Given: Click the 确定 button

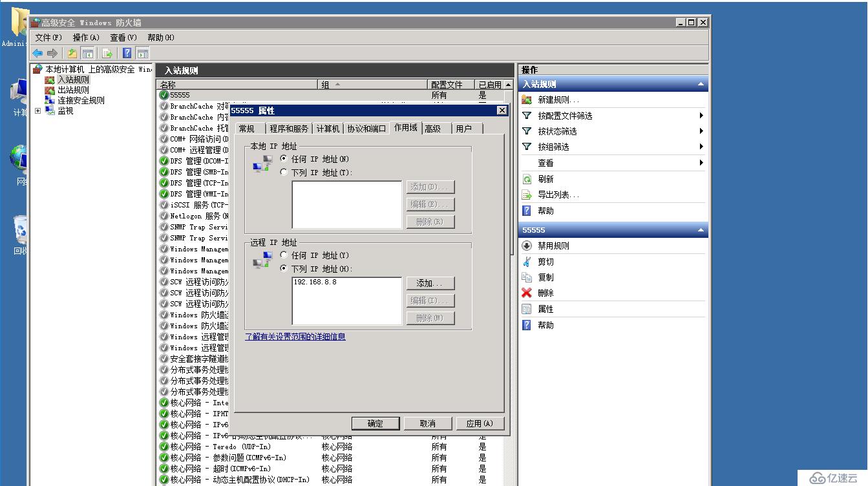Looking at the screenshot, I should (376, 423).
